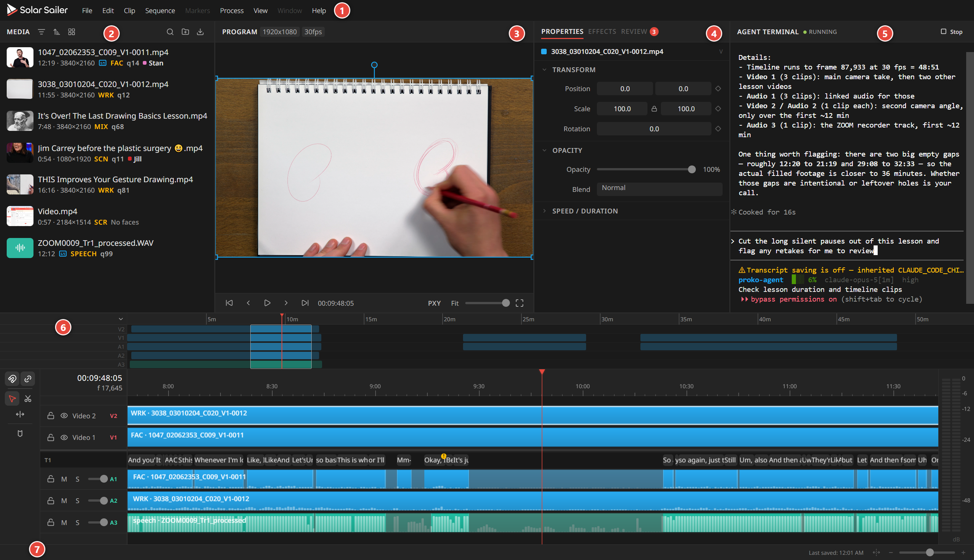The width and height of the screenshot is (974, 560).
Task: Click the fit-timeline icon in status bar
Action: click(877, 552)
